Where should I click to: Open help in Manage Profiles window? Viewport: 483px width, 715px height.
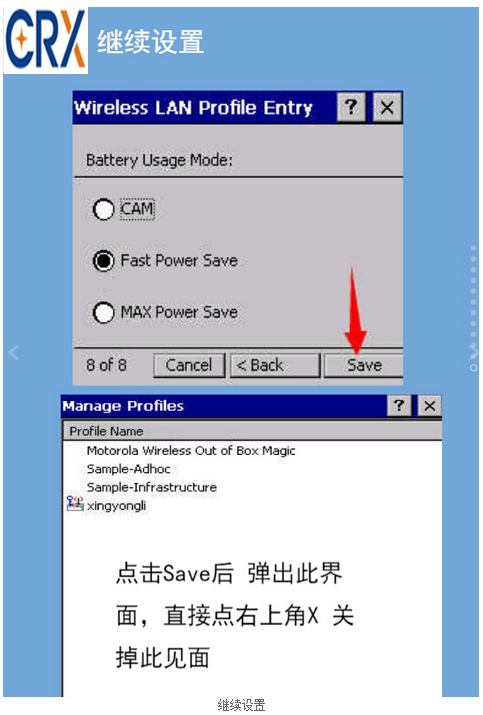pos(399,405)
